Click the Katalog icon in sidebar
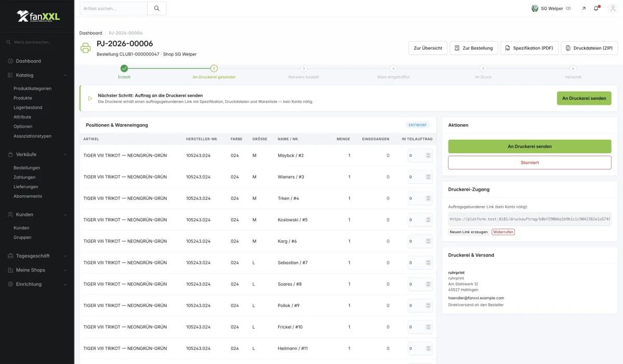 pos(10,75)
